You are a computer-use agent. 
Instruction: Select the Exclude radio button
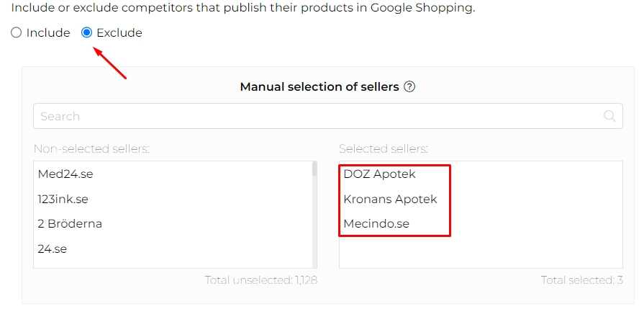pyautogui.click(x=87, y=33)
